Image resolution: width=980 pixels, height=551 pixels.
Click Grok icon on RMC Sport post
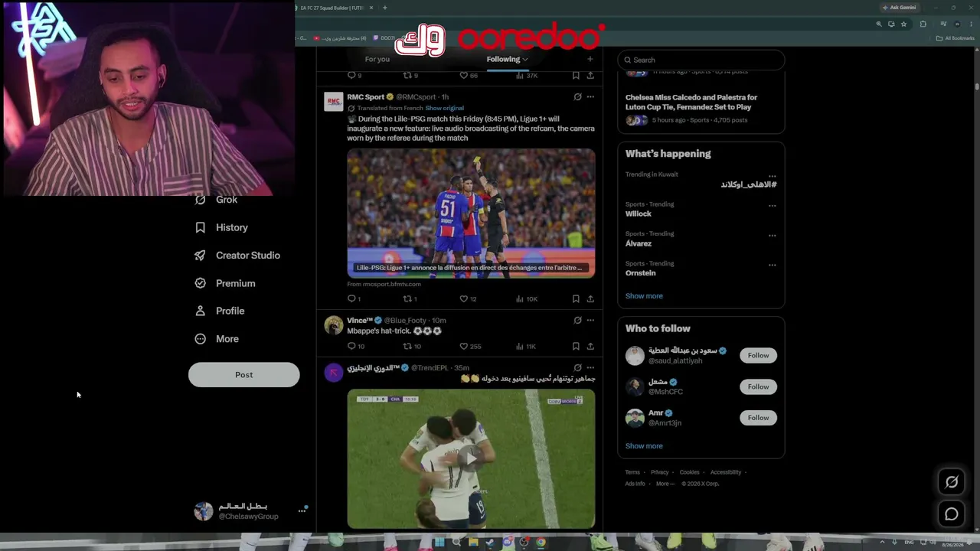(x=577, y=97)
